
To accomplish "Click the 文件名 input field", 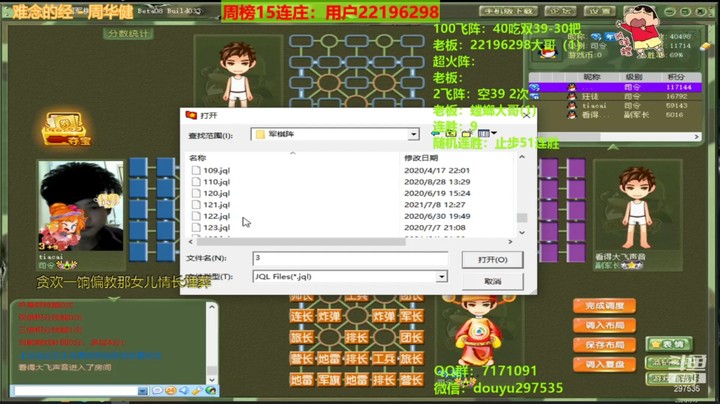I will tap(350, 258).
